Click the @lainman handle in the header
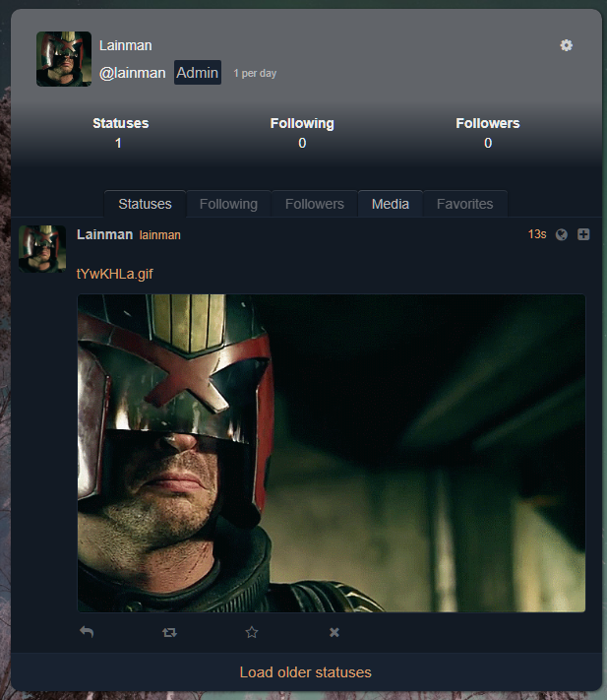The image size is (607, 700). pyautogui.click(x=133, y=73)
